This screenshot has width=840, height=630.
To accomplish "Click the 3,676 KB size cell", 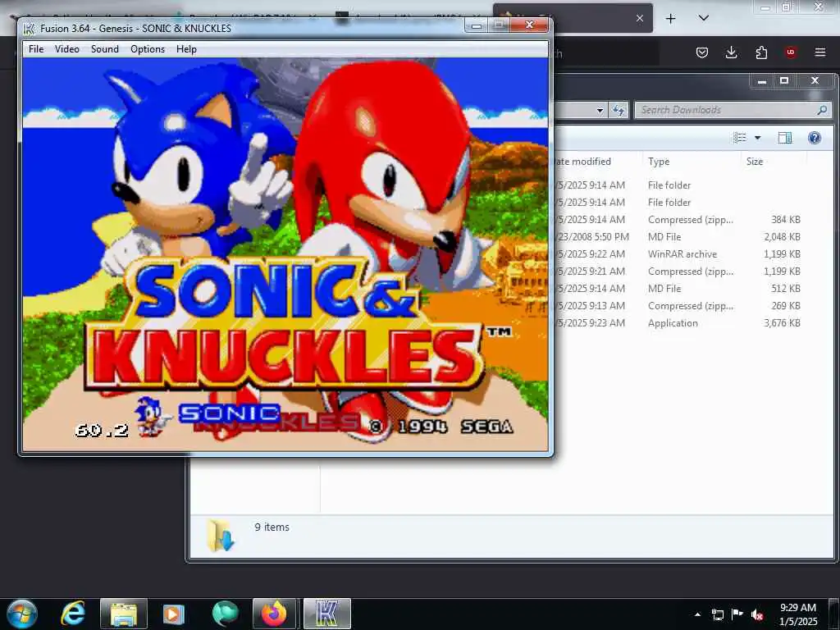I will click(x=782, y=323).
